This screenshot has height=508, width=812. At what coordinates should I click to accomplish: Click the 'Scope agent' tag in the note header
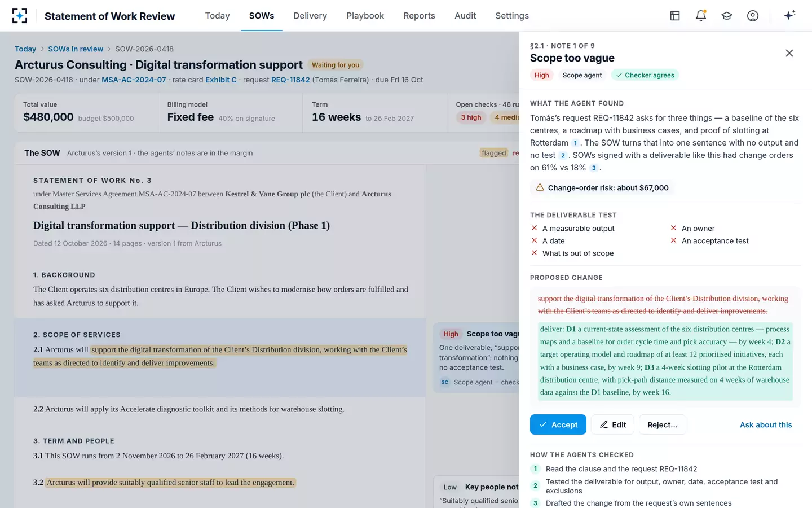point(582,75)
